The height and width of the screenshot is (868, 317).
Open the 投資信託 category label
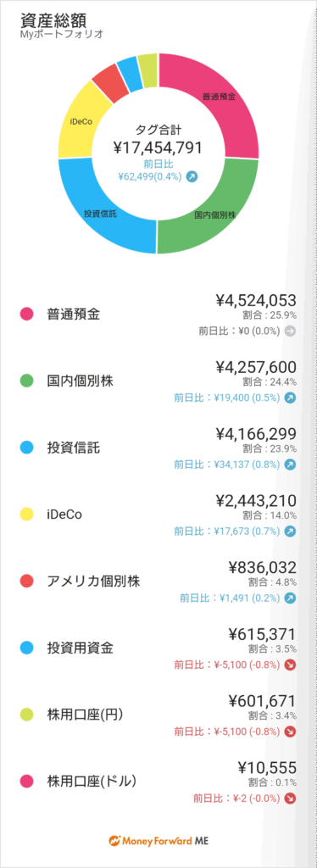pyautogui.click(x=74, y=448)
